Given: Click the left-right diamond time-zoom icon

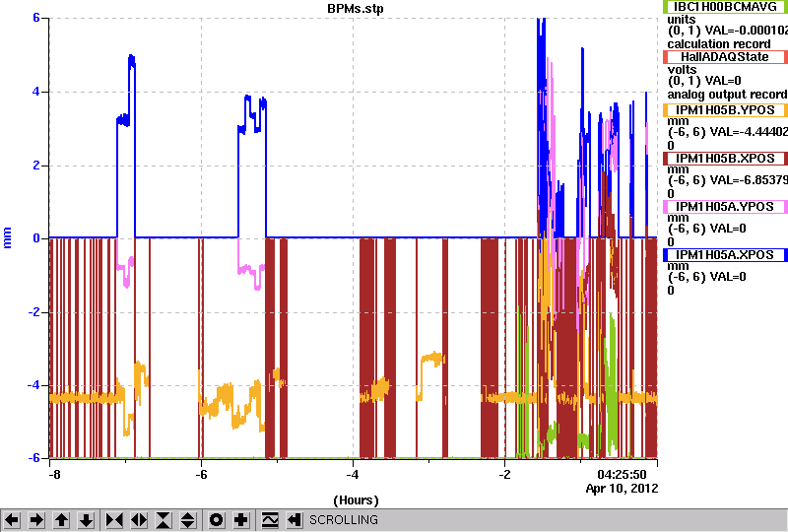Looking at the screenshot, I should [139, 520].
